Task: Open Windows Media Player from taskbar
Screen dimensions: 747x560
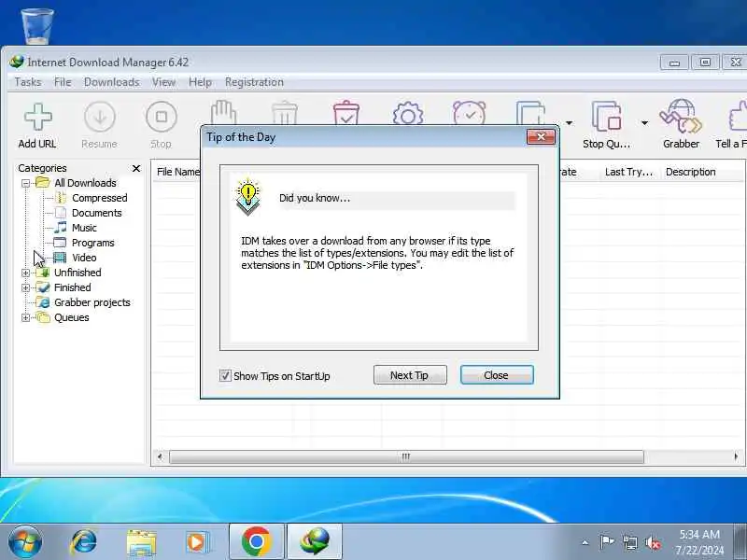Action: pyautogui.click(x=197, y=542)
